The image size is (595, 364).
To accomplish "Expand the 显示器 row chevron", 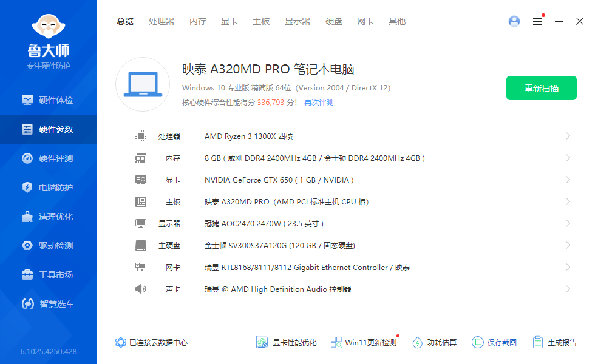I will pos(568,224).
